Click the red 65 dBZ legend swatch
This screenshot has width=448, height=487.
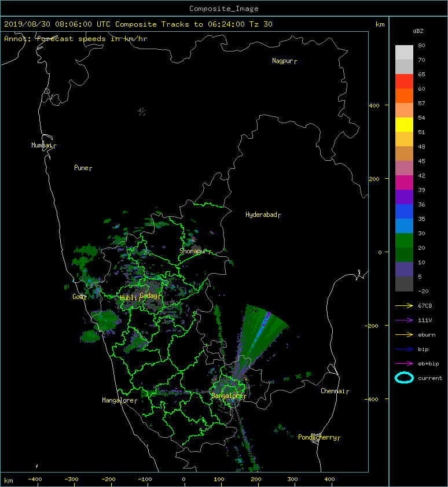tap(404, 81)
